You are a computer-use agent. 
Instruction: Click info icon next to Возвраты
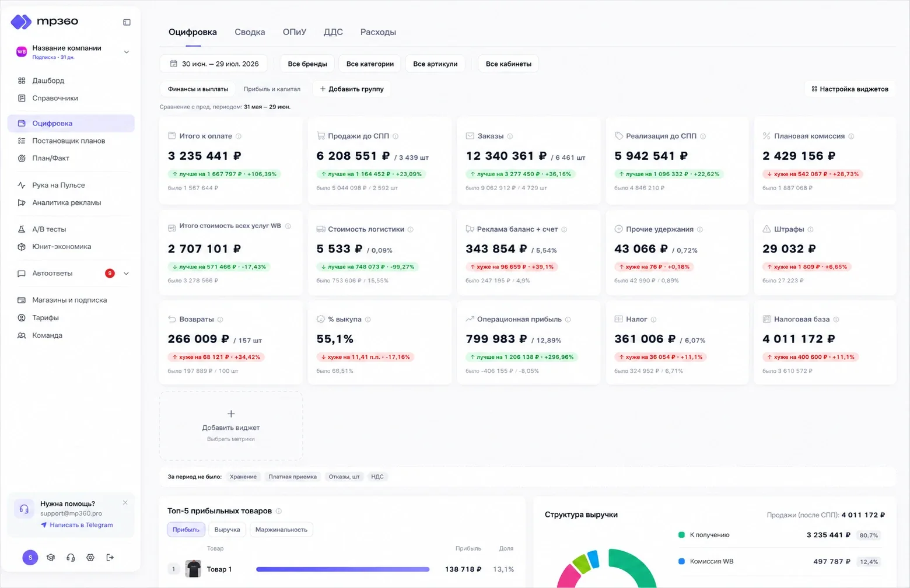click(220, 320)
